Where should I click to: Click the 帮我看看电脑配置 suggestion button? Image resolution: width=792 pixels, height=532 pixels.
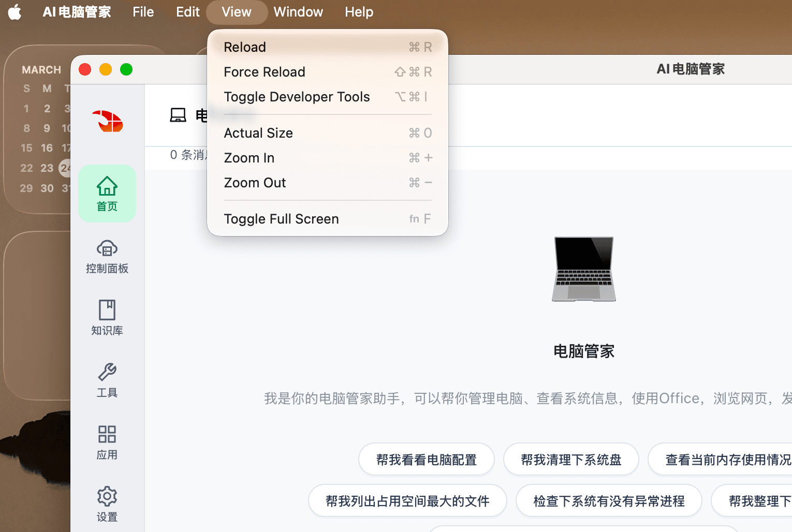tap(426, 460)
